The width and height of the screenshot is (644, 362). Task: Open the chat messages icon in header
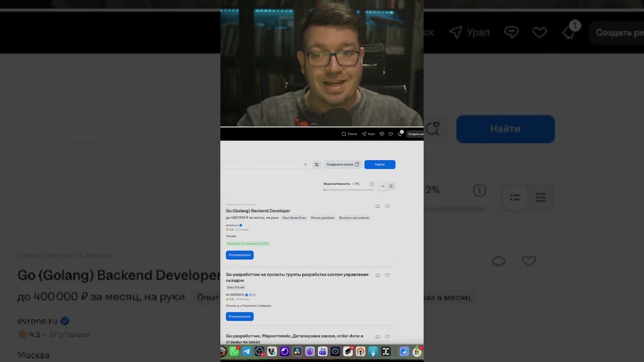click(x=382, y=134)
